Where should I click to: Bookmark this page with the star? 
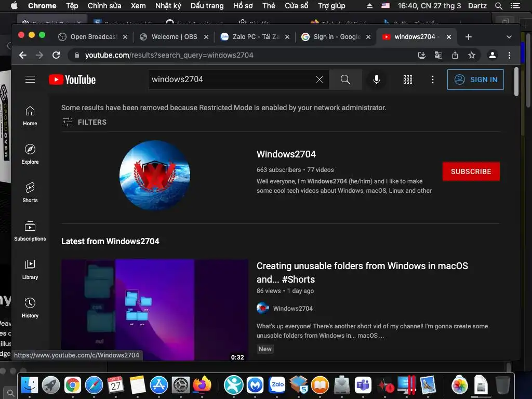pyautogui.click(x=472, y=55)
